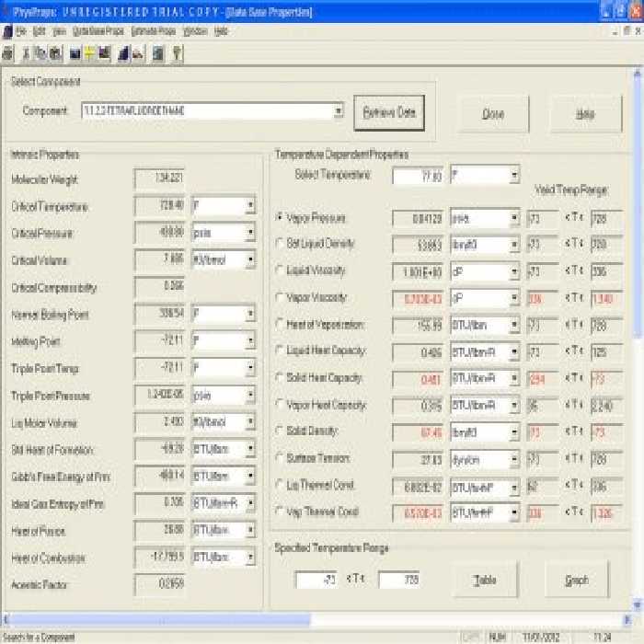Select the Vapor Heat Capacity radio button
Viewport: 644px width, 644px height.
coord(280,404)
